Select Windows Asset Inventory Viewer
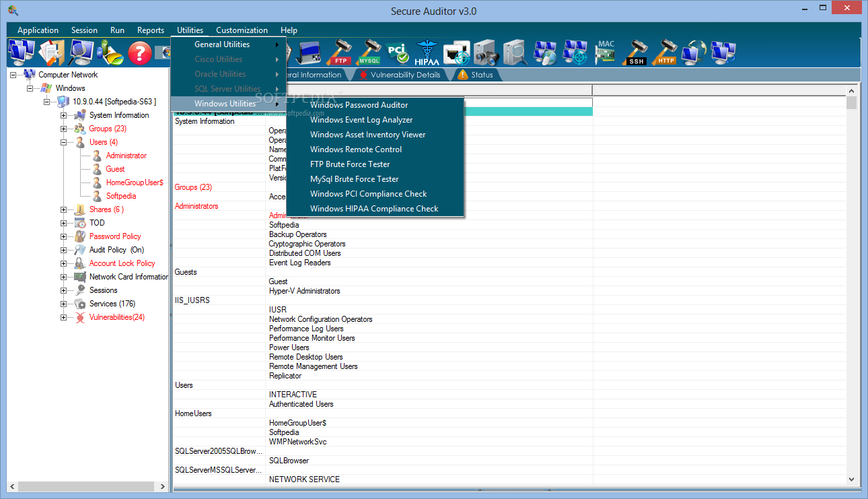Image resolution: width=868 pixels, height=499 pixels. tap(375, 135)
